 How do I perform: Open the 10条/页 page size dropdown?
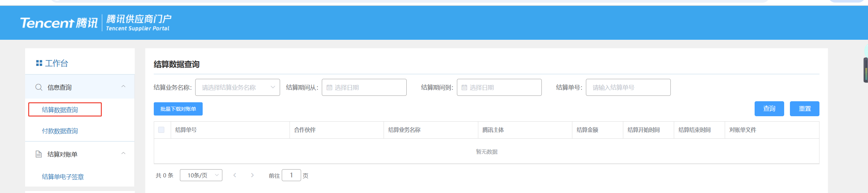tap(201, 175)
